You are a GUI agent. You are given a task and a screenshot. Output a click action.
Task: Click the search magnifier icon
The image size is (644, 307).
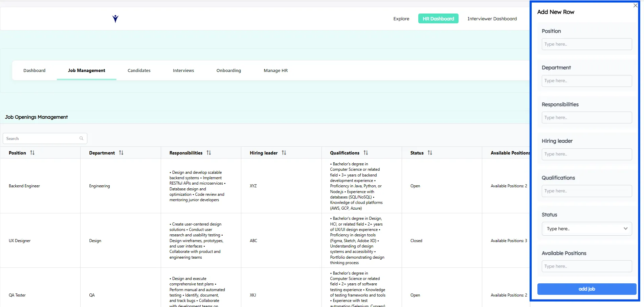coord(81,138)
